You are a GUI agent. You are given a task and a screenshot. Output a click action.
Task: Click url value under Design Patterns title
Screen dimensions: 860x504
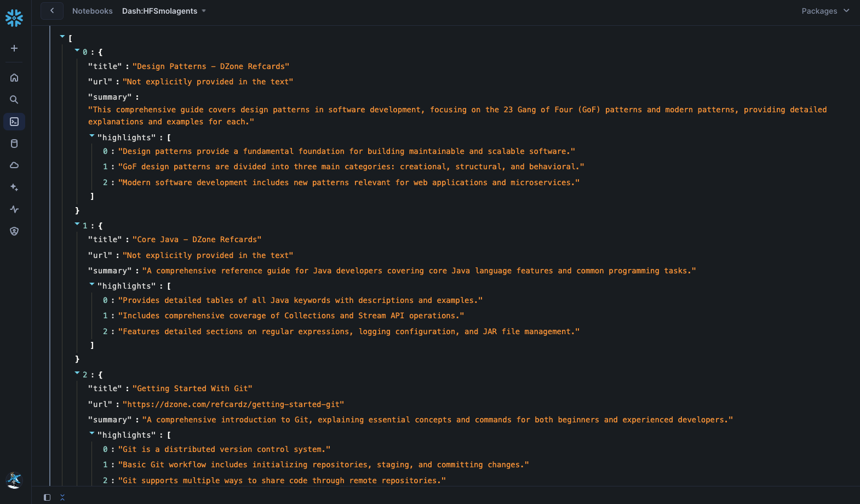coord(208,82)
